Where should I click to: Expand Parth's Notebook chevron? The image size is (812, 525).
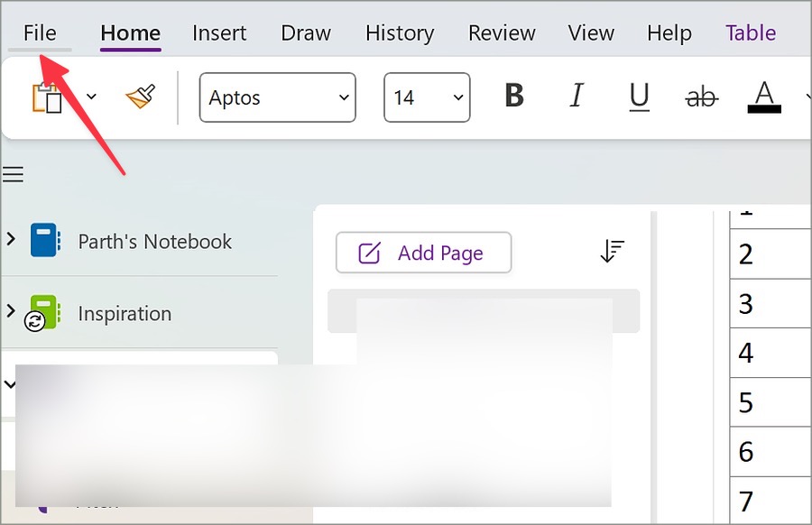(11, 240)
